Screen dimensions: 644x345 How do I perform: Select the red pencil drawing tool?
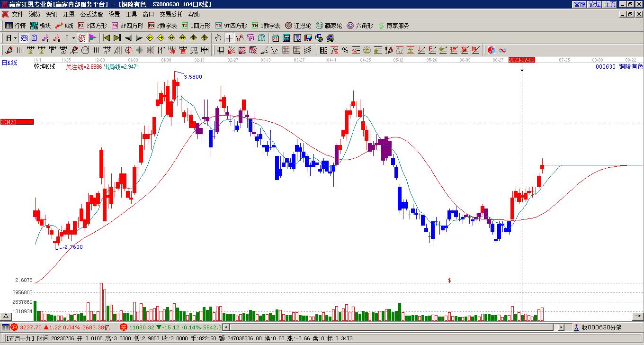(9, 50)
